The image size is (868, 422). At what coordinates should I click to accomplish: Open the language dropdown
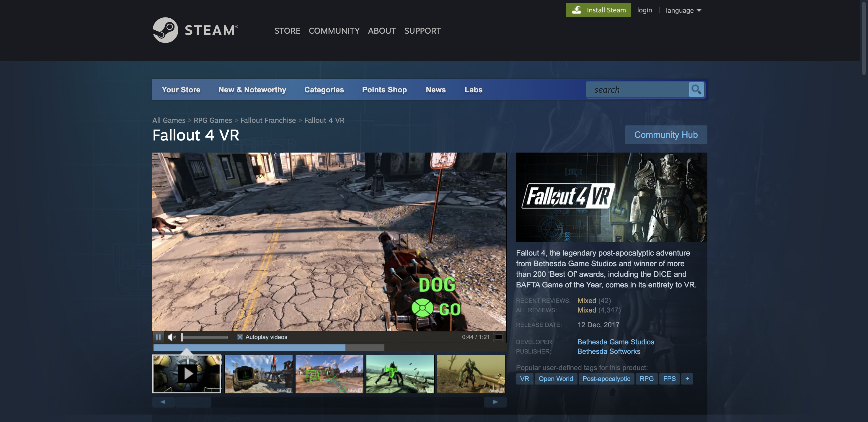click(683, 10)
